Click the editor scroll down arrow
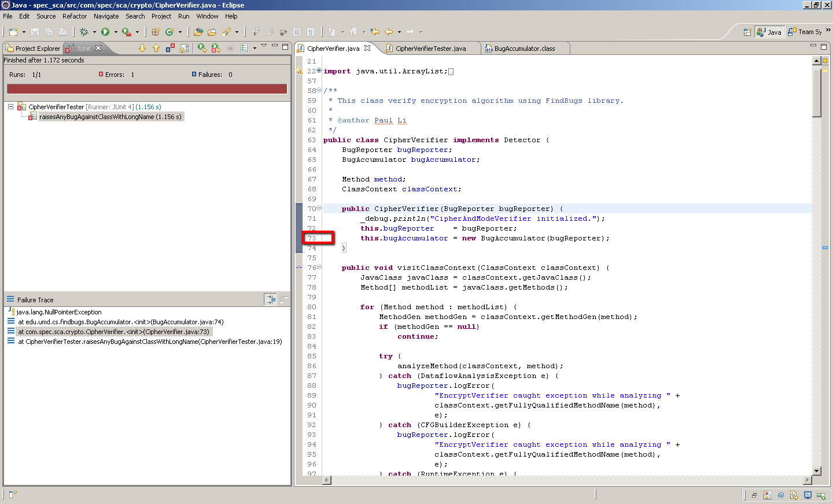 [x=817, y=471]
